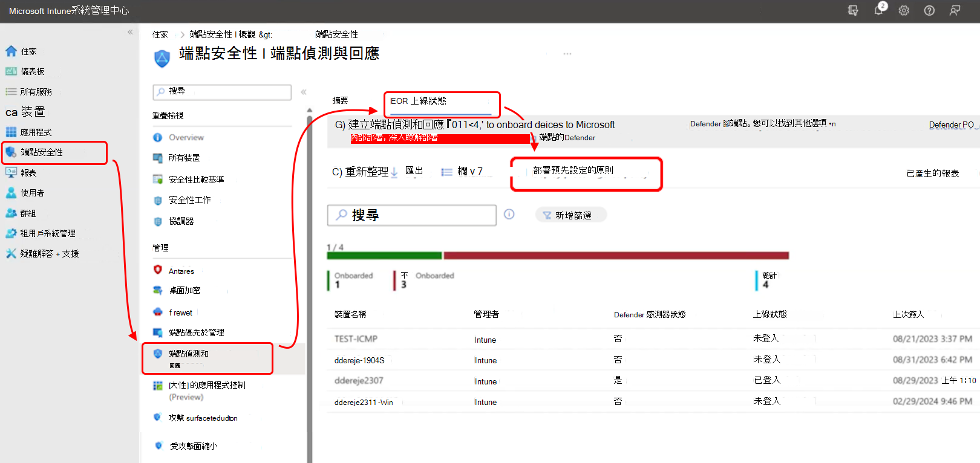The image size is (980, 463).
Task: Open the settings gear in top bar
Action: click(x=904, y=10)
